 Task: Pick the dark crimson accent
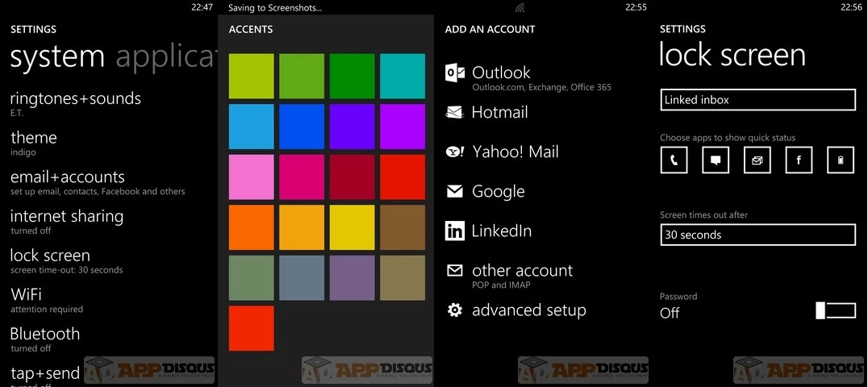tap(352, 177)
